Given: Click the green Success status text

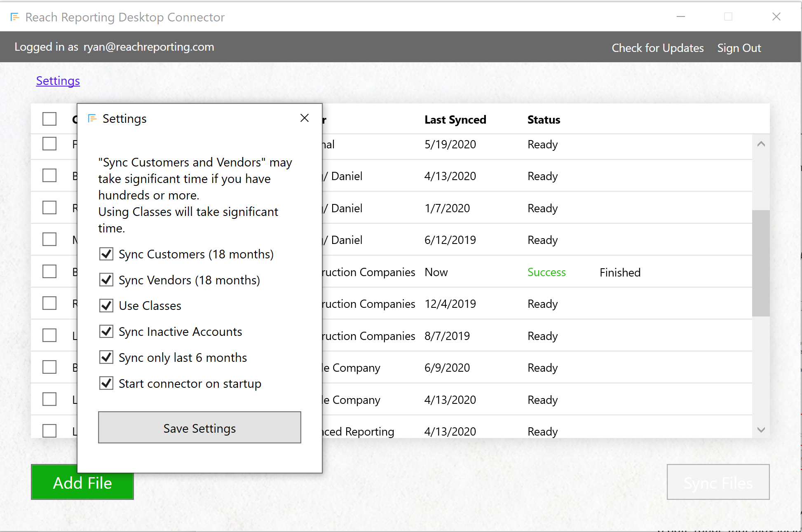Looking at the screenshot, I should [546, 272].
